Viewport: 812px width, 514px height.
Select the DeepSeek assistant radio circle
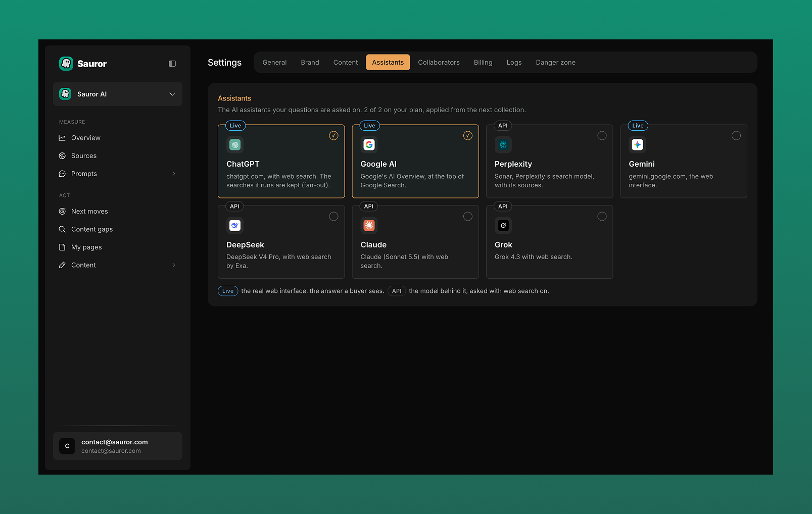click(334, 216)
